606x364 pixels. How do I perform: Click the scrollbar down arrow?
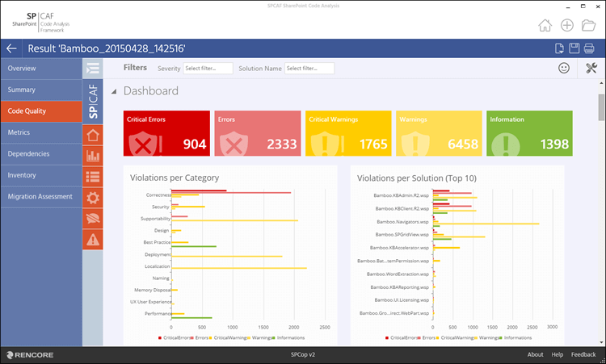click(601, 342)
